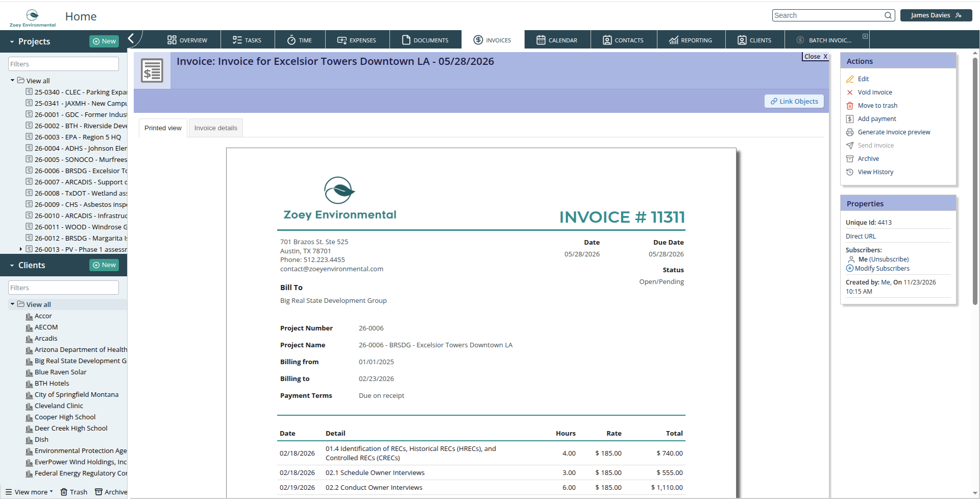Image resolution: width=980 pixels, height=499 pixels.
Task: Collapse the sidebar with the back chevron
Action: [x=131, y=38]
